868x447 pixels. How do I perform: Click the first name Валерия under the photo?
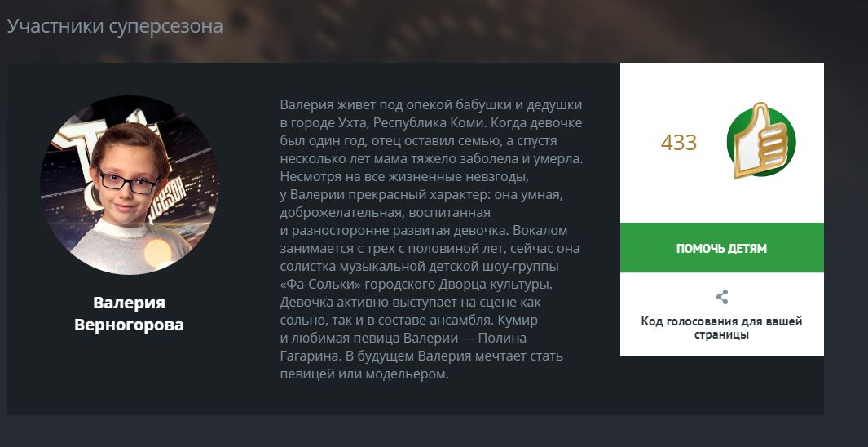tap(129, 303)
